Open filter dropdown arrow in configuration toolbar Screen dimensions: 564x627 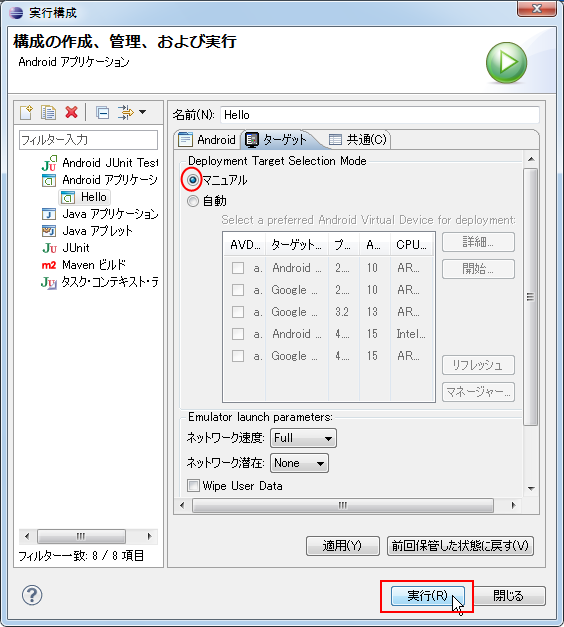(142, 112)
